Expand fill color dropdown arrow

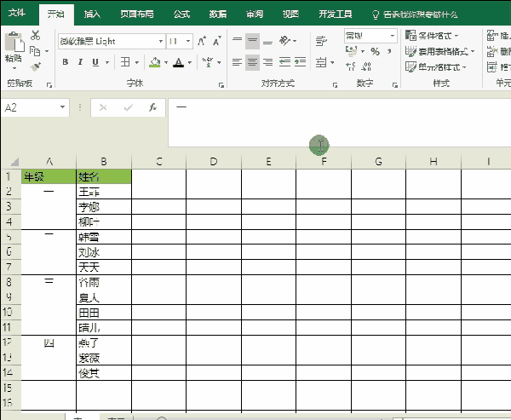(166, 62)
